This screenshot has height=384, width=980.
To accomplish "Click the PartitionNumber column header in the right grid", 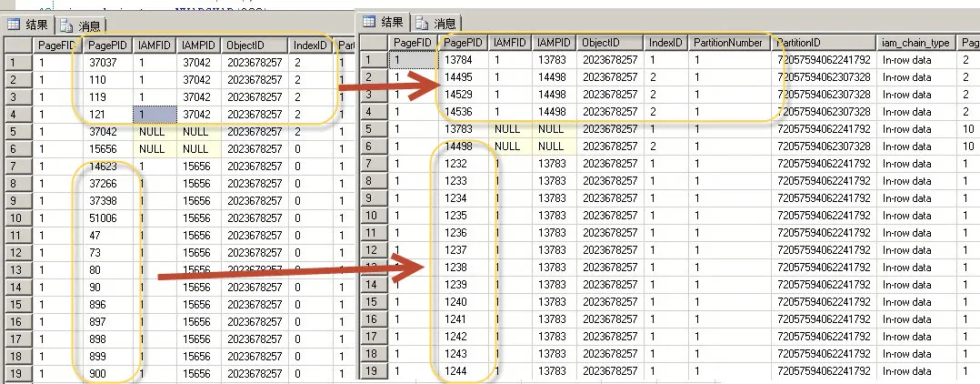I will click(729, 43).
